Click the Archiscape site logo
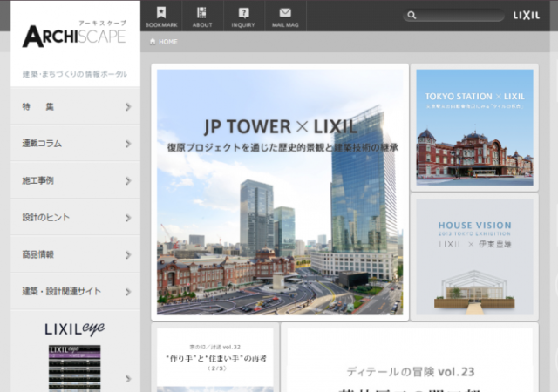The height and width of the screenshot is (392, 558). 74,34
